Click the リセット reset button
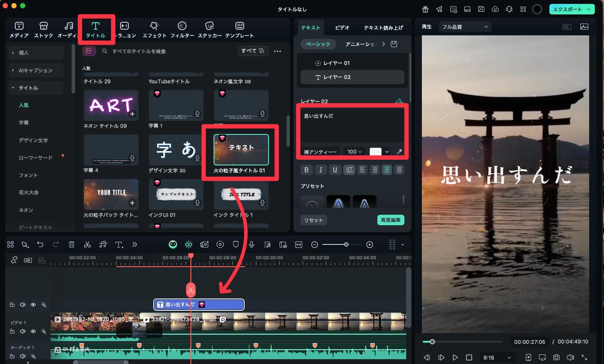 [314, 220]
